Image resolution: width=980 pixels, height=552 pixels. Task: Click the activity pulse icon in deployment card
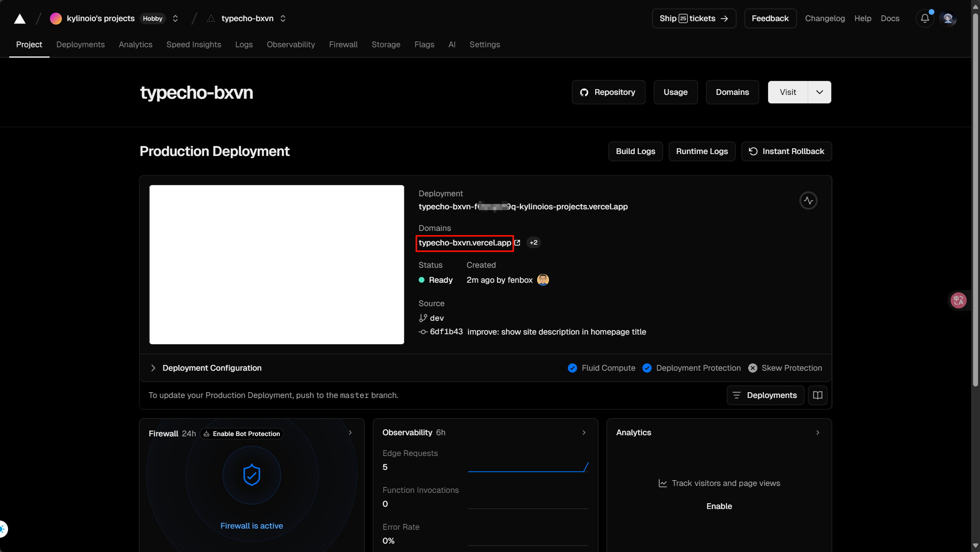(x=808, y=201)
